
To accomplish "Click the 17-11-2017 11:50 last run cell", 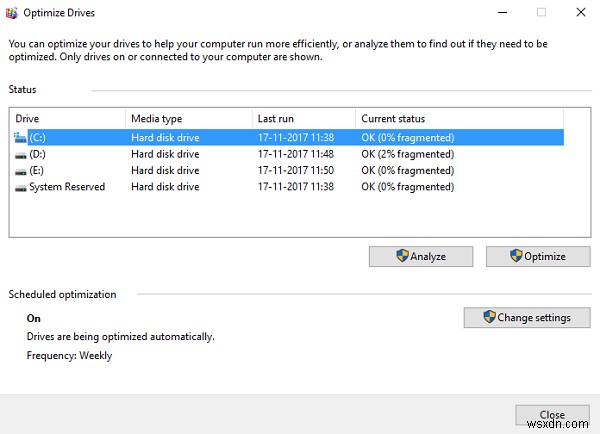I will pos(296,171).
